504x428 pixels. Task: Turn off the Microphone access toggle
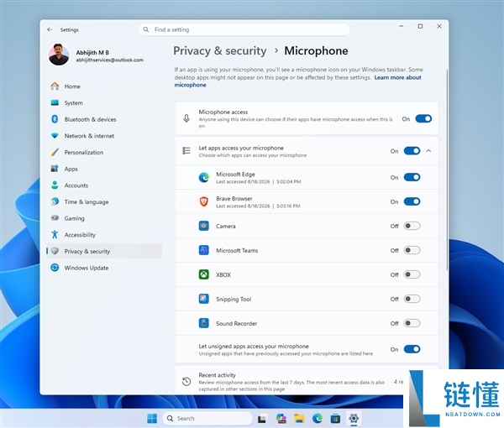423,119
